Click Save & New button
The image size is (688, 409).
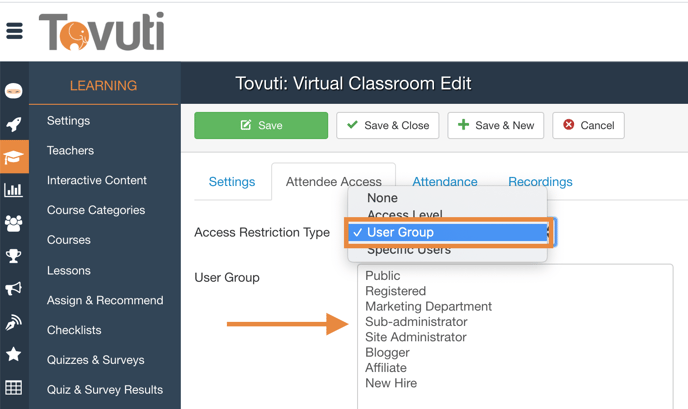pyautogui.click(x=496, y=126)
